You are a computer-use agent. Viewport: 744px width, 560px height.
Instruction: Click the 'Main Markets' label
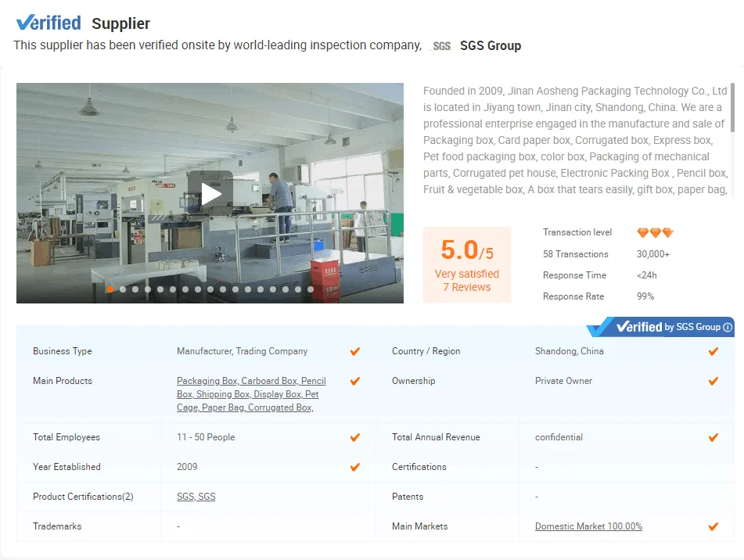[x=420, y=526]
